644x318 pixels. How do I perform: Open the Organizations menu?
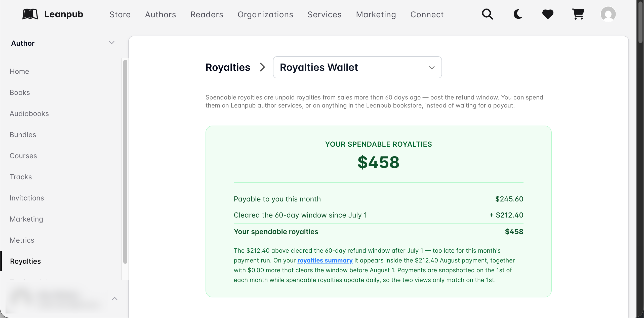click(x=265, y=14)
